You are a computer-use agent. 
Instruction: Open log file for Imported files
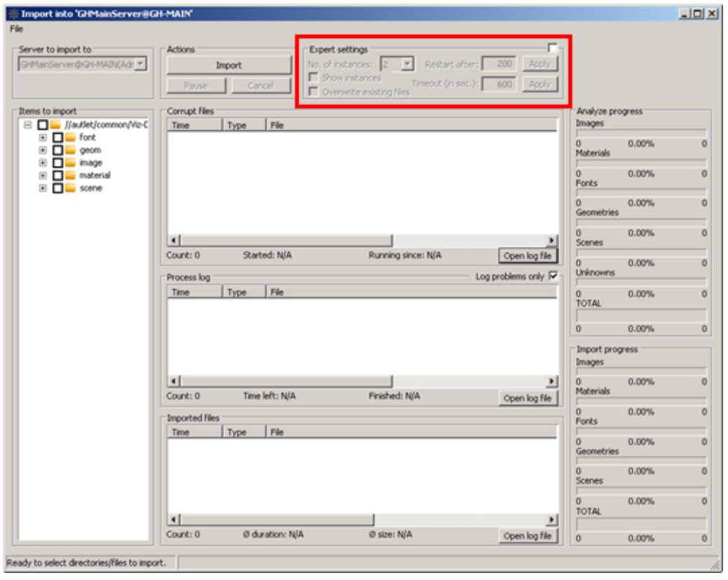click(528, 537)
